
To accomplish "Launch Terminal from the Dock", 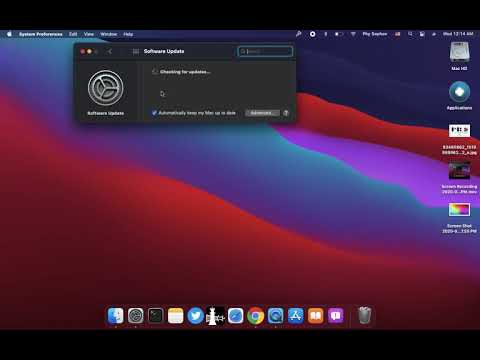I will pos(156,315).
